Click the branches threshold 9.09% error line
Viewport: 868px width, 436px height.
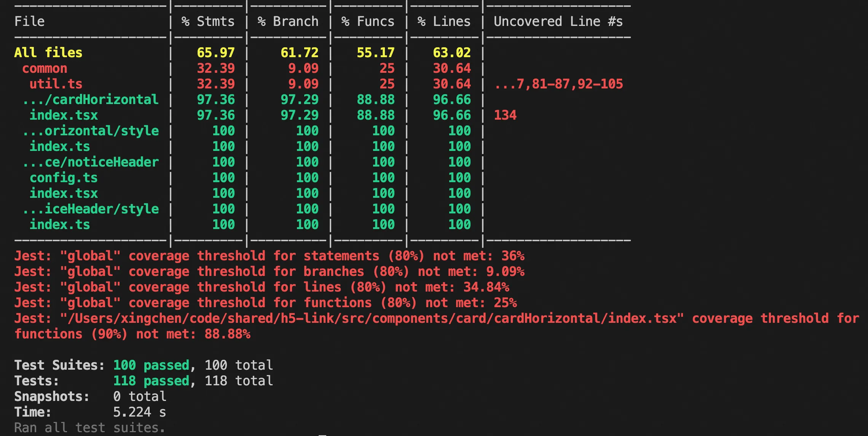pos(269,271)
